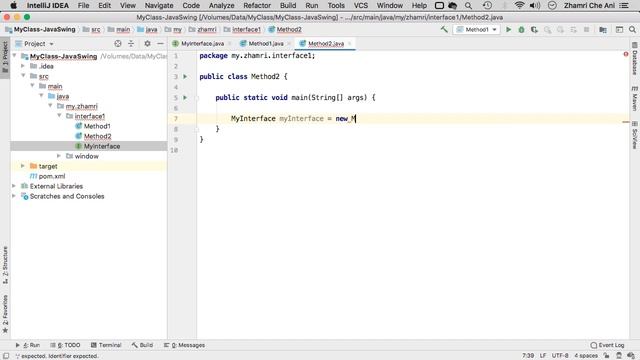Toggle tool window bars icon at bottom-left

[x=6, y=356]
